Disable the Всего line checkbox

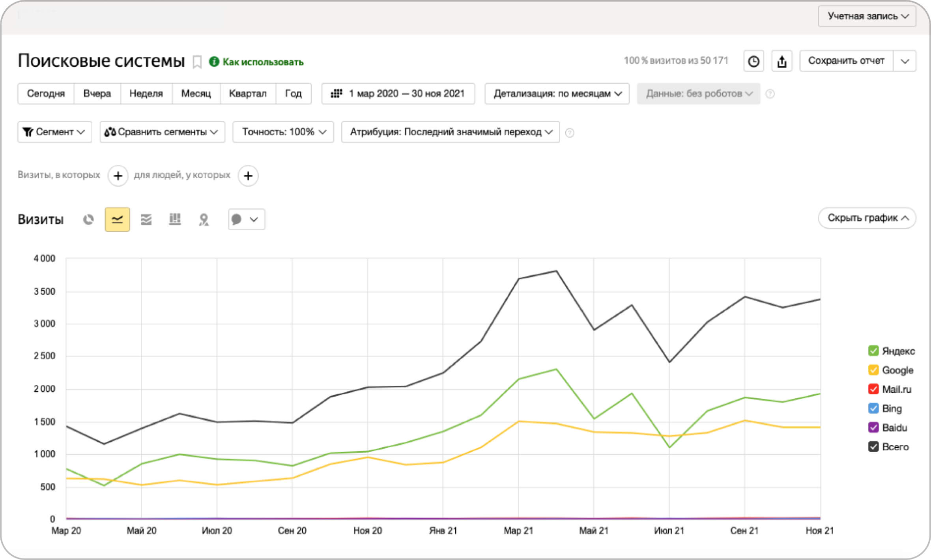[x=873, y=446]
